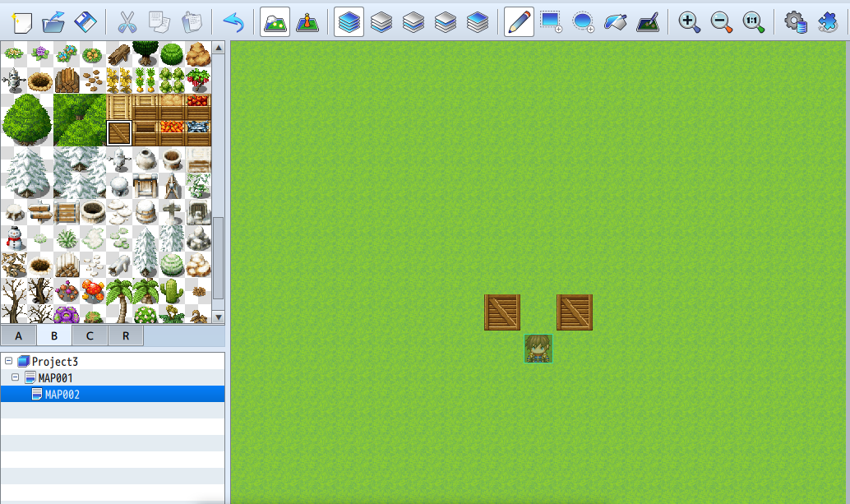
Task: Click the tileset scrollbar down arrow
Action: [219, 317]
